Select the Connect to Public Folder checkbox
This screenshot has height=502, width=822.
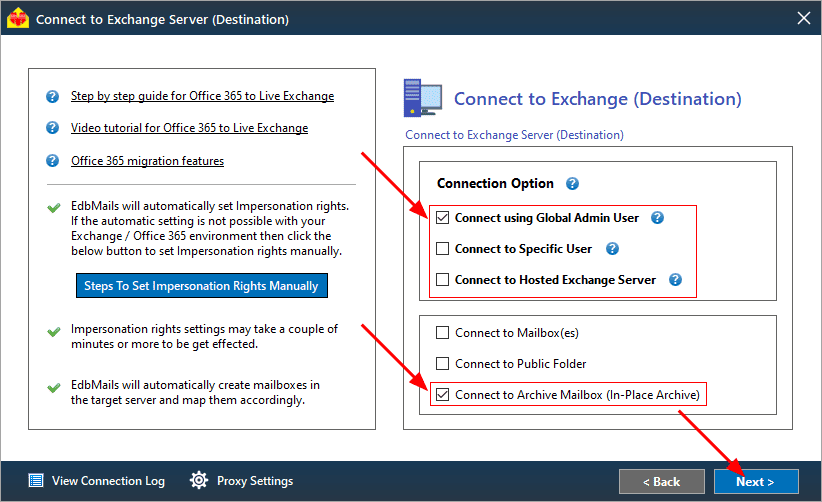click(442, 363)
